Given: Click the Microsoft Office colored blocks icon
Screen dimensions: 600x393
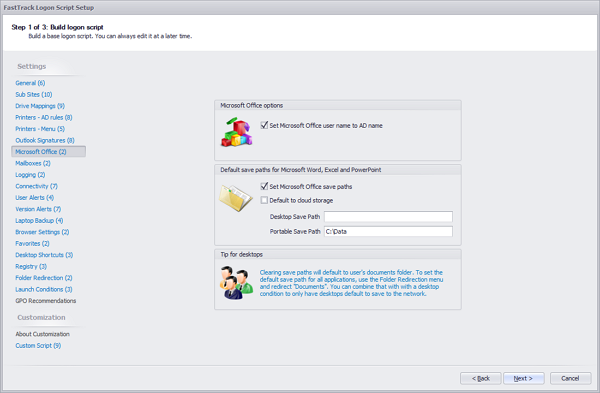Looking at the screenshot, I should [236, 132].
